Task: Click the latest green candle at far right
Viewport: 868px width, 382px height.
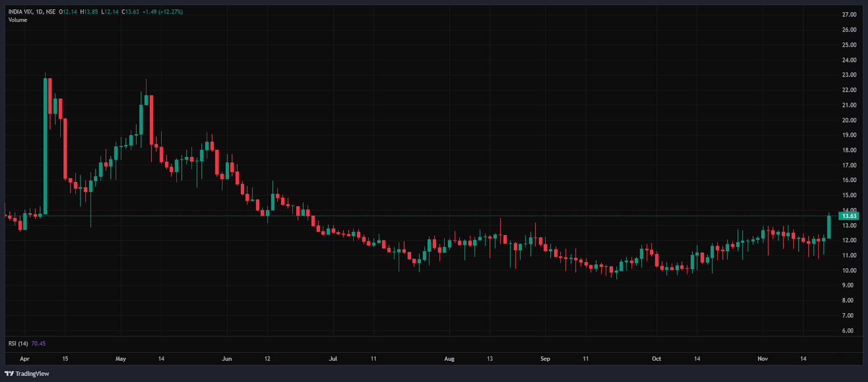Action: tap(828, 227)
